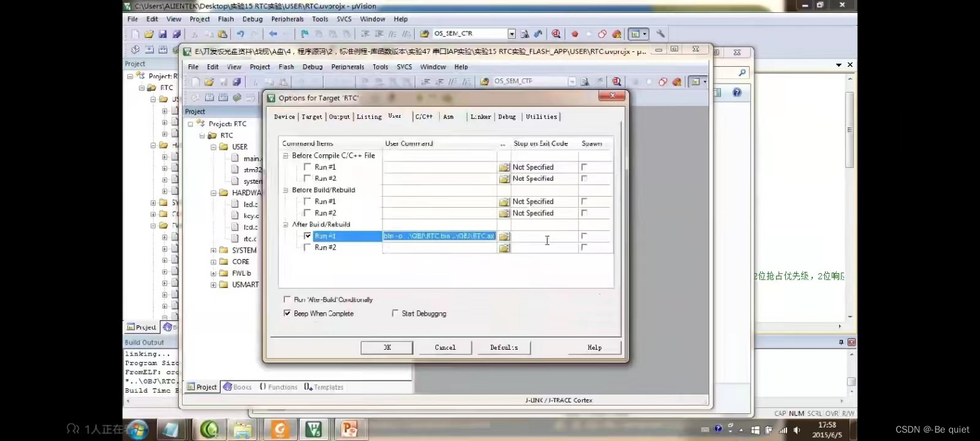Open the OS_SEM_CTR dropdown list
The width and height of the screenshot is (980, 441).
pyautogui.click(x=511, y=33)
